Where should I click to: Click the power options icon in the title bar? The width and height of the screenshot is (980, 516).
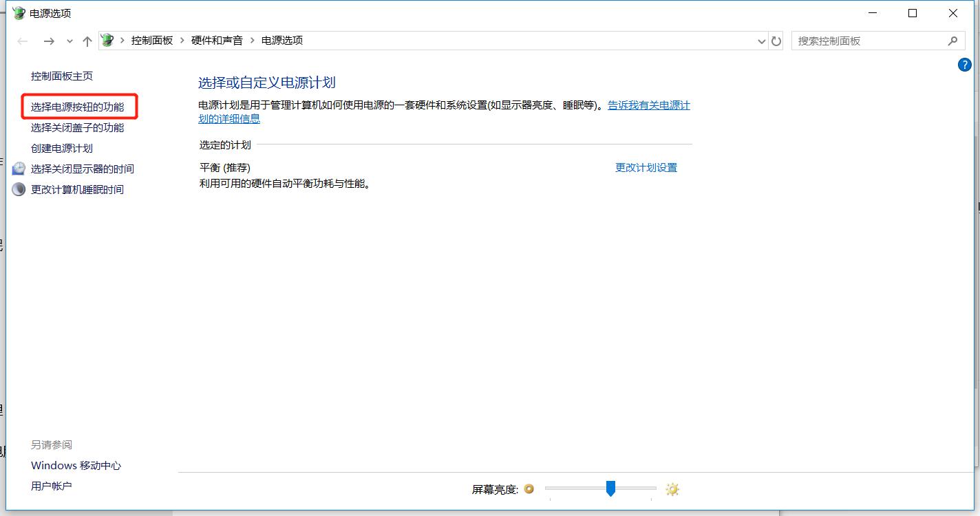click(19, 12)
